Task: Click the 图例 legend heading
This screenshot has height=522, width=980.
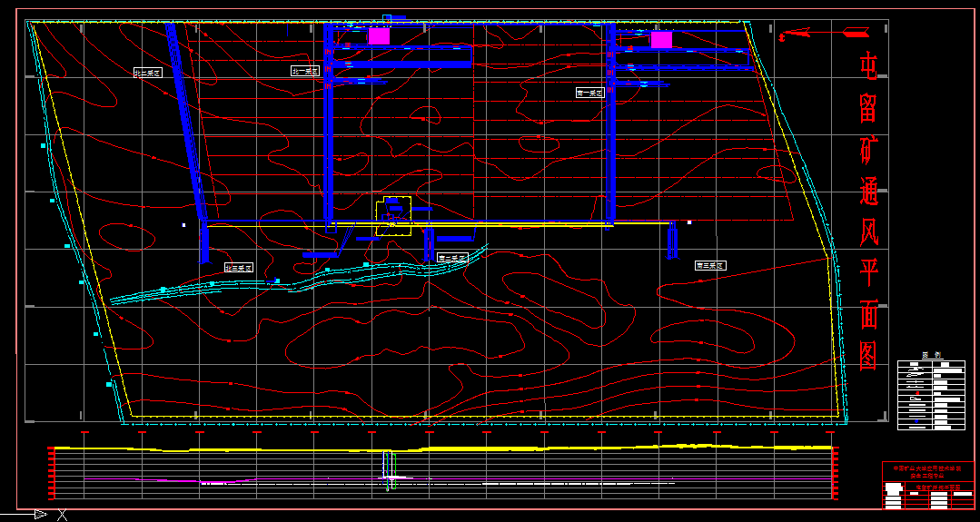Action: [x=932, y=355]
